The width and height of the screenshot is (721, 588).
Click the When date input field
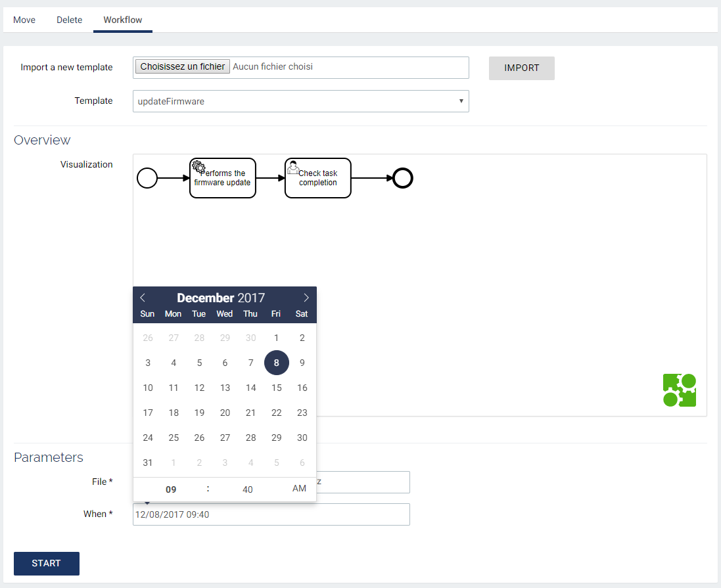[x=271, y=514]
